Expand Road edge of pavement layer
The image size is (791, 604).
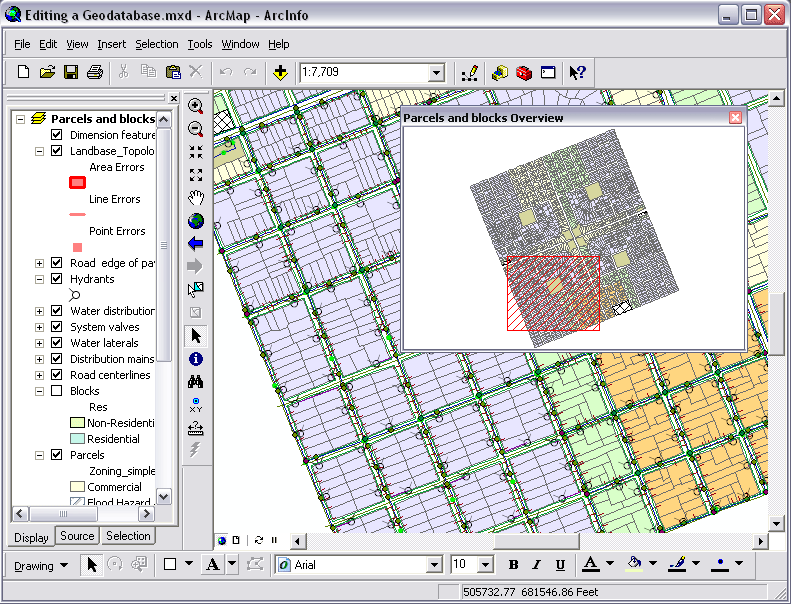pos(39,263)
